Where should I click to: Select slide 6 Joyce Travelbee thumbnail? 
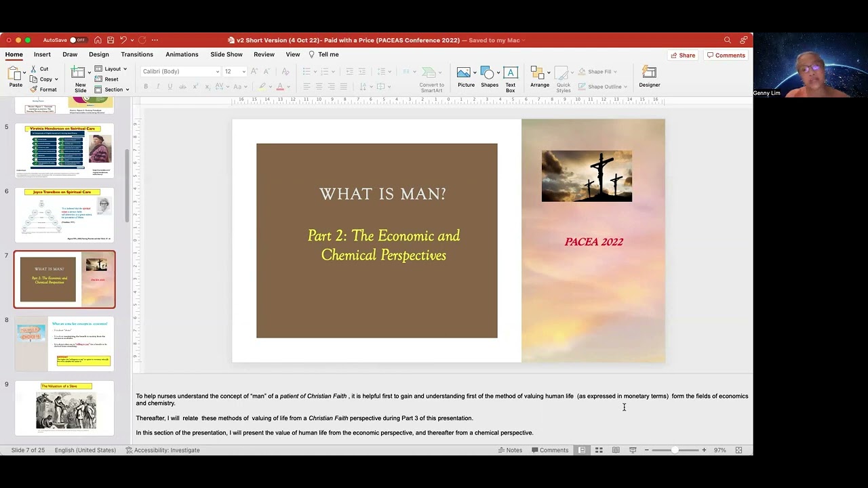(x=64, y=215)
